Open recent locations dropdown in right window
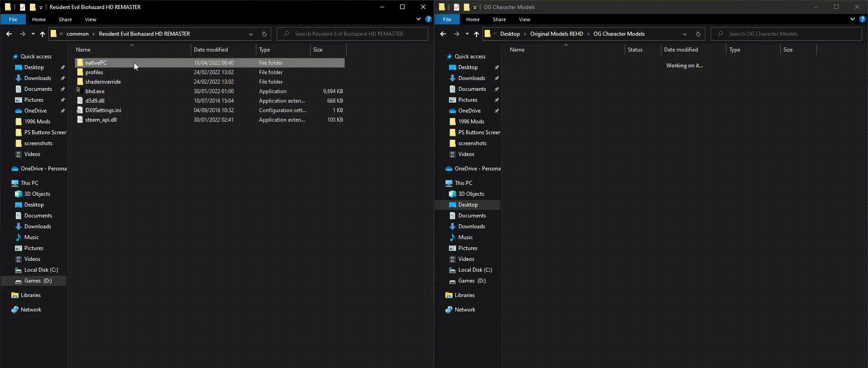 point(467,34)
